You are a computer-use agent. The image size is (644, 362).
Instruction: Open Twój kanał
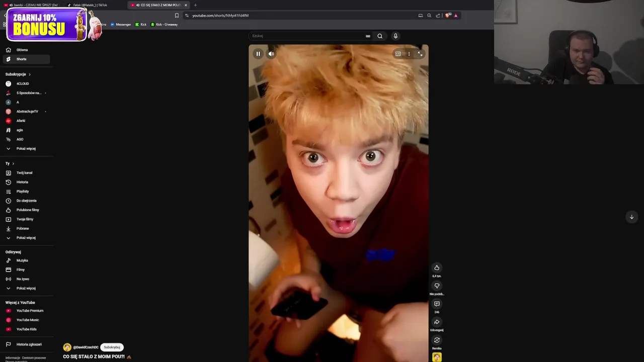tap(26, 172)
